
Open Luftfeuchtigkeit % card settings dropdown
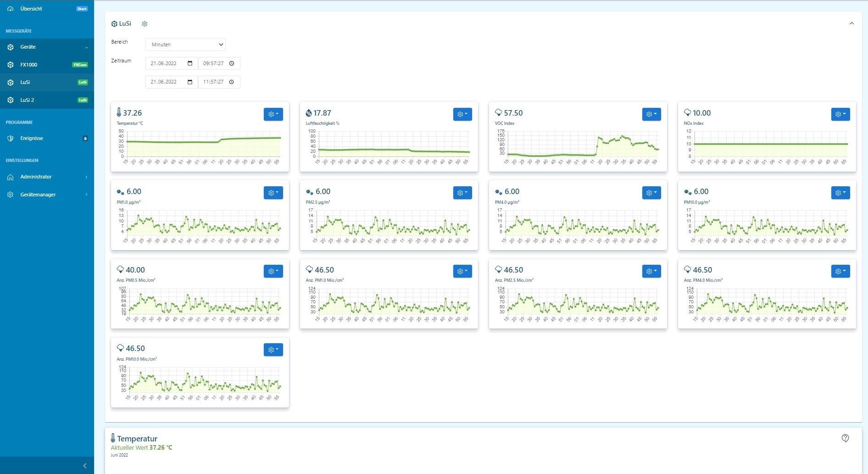pyautogui.click(x=462, y=114)
